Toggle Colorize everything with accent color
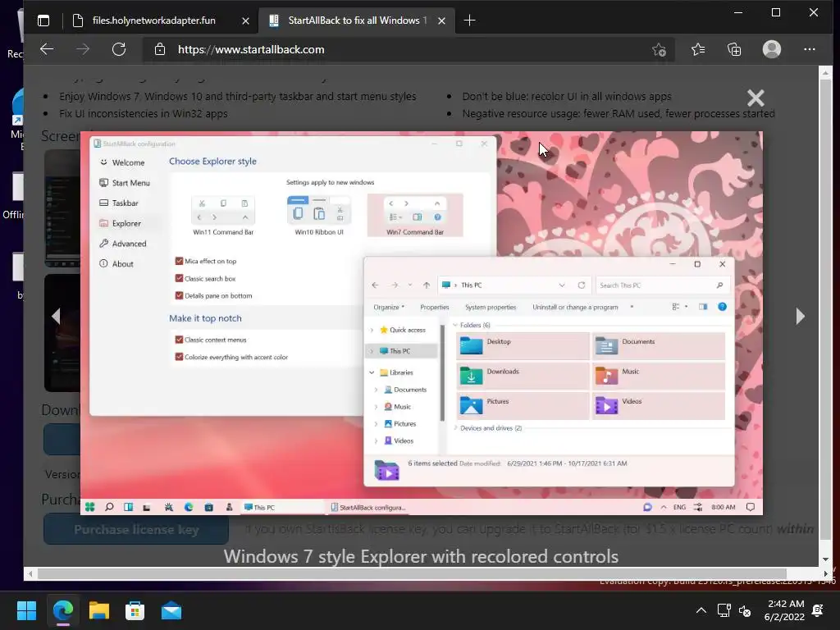 point(179,357)
